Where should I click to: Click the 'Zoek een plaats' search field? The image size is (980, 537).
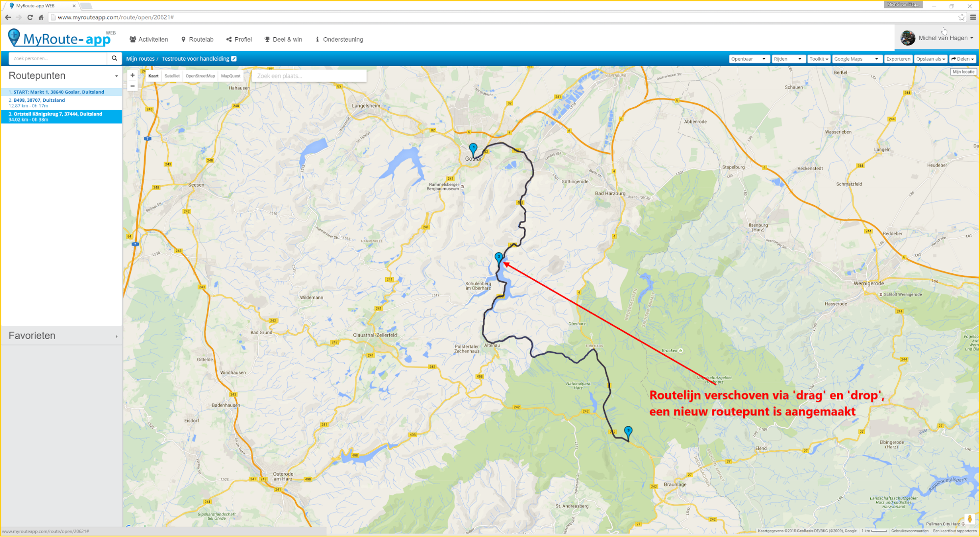point(309,76)
